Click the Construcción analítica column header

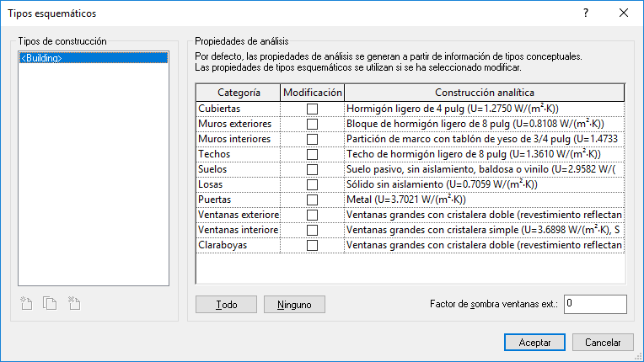pyautogui.click(x=484, y=93)
